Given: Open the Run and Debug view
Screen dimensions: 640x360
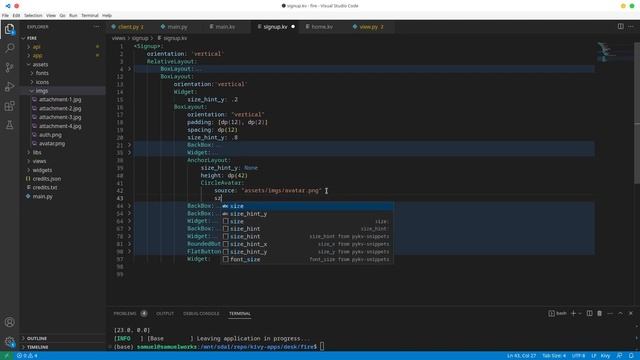Looking at the screenshot, I should (x=9, y=87).
